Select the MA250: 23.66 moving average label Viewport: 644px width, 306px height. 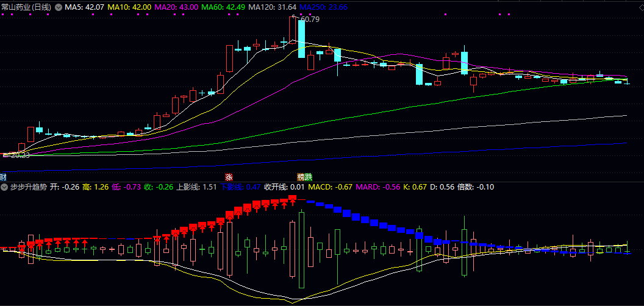click(324, 7)
